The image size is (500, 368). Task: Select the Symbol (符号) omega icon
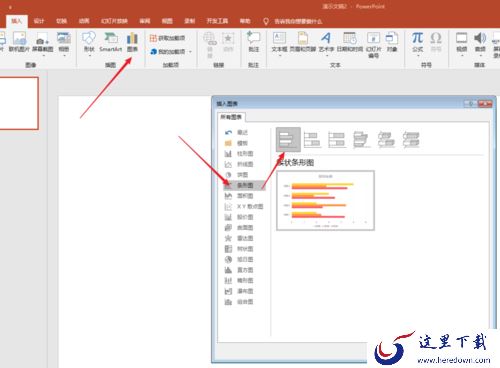point(436,42)
